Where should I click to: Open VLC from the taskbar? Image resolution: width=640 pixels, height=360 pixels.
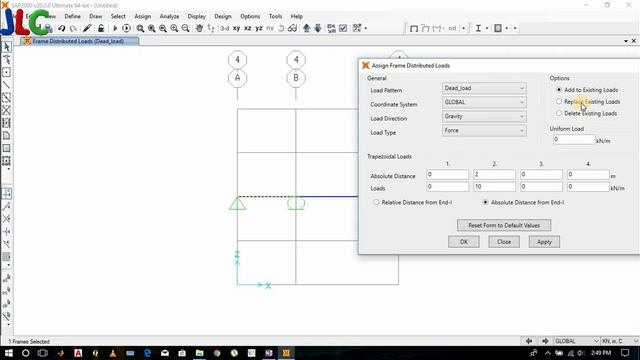113,353
